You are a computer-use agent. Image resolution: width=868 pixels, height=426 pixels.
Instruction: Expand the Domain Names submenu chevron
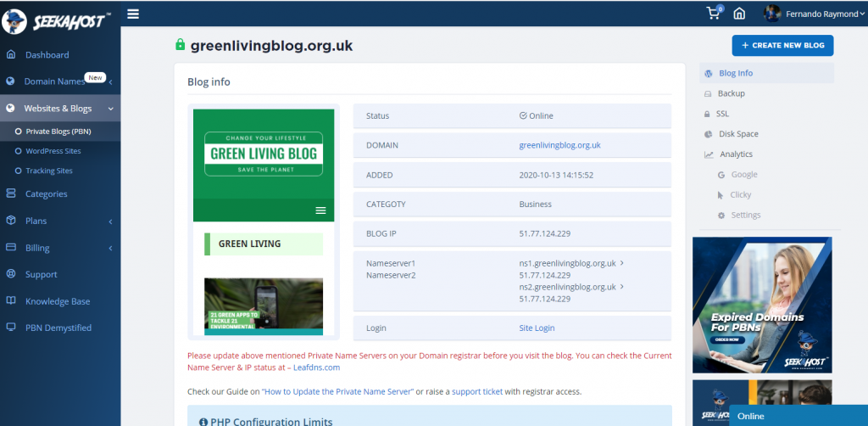click(110, 82)
